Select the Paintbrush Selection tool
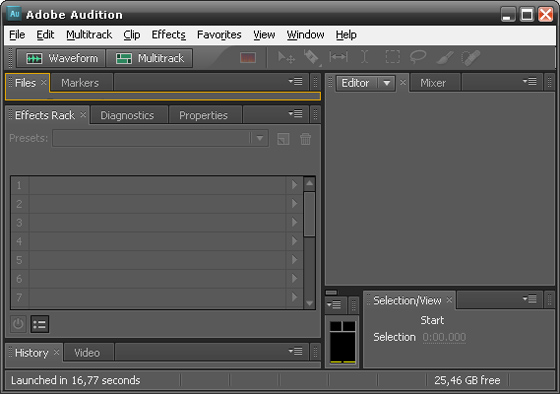This screenshot has width=560, height=394. 445,58
